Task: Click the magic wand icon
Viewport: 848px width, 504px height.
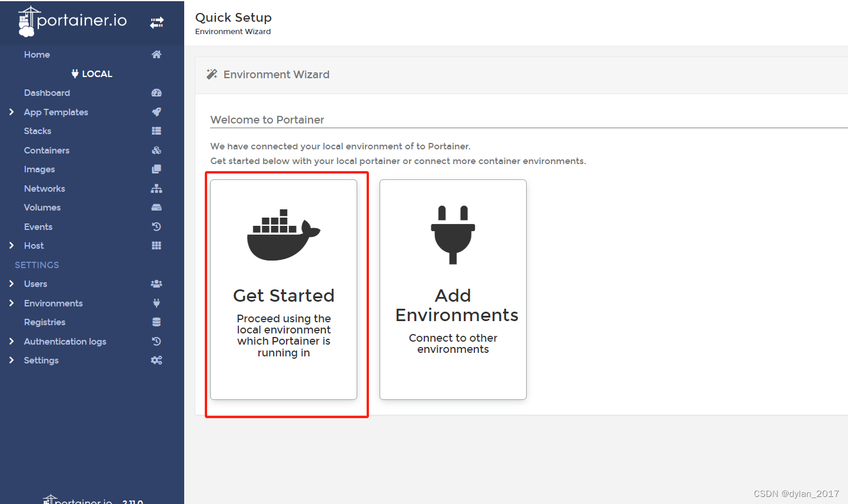Action: point(212,74)
